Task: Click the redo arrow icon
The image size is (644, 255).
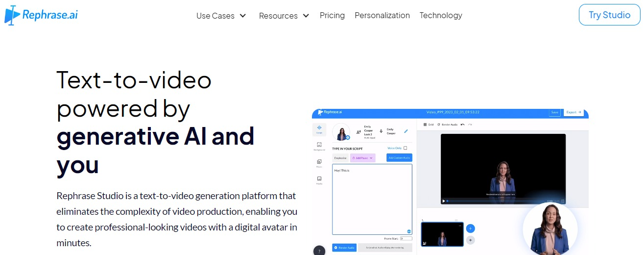Action: 470,125
